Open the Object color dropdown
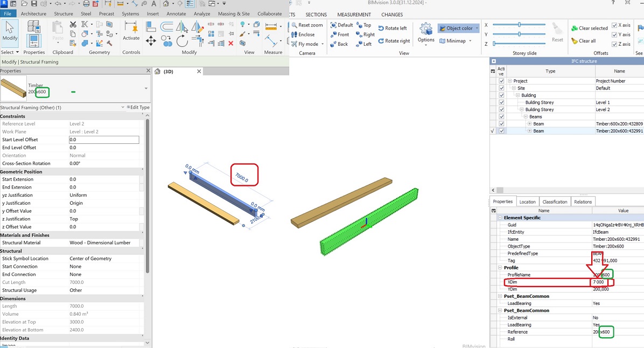 (477, 29)
